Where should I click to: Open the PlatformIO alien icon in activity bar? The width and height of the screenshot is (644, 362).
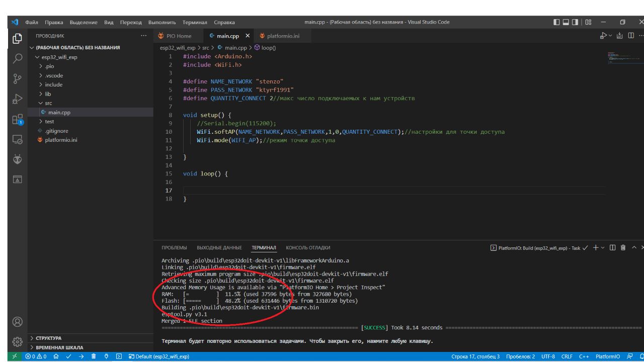(x=17, y=159)
